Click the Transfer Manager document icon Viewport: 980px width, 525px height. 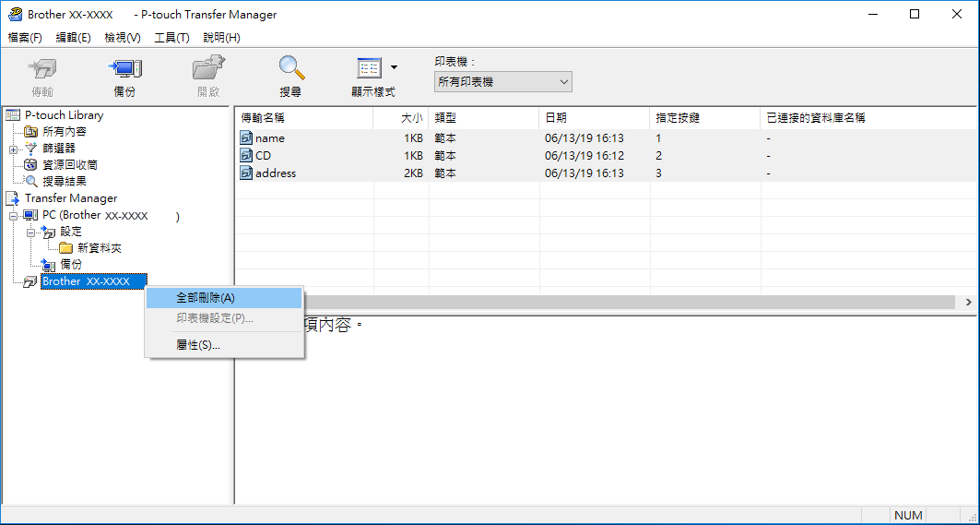[x=13, y=198]
